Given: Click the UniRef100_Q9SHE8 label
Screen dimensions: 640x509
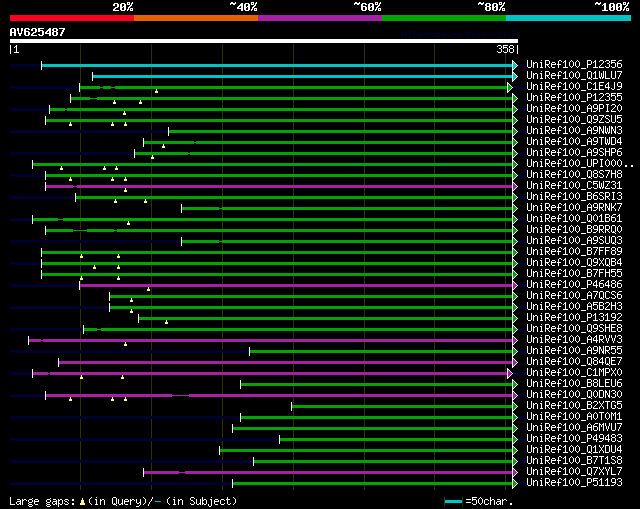Looking at the screenshot, I should pos(574,329).
